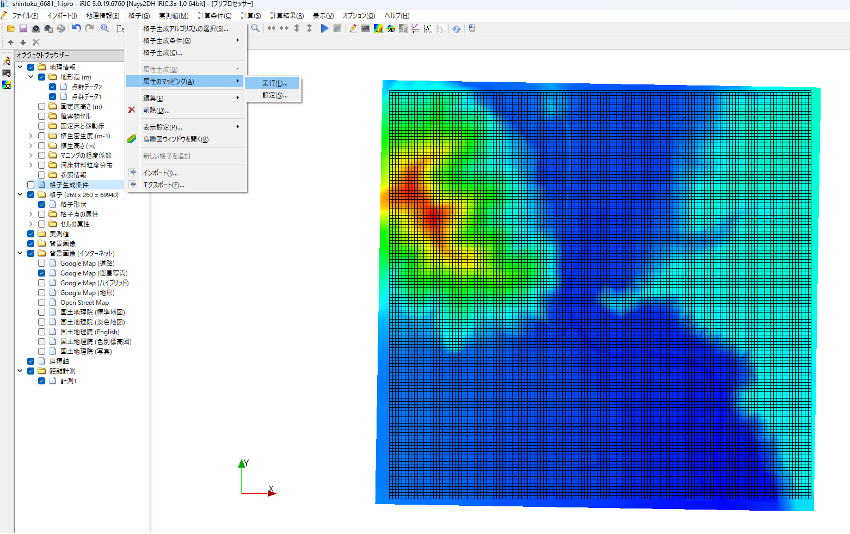Click the middle icon in left sidebar
The height and width of the screenshot is (534, 850).
pos(7,73)
